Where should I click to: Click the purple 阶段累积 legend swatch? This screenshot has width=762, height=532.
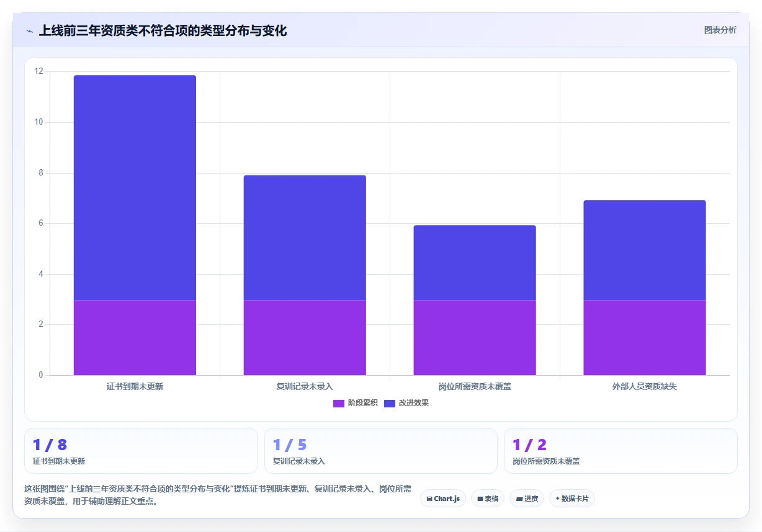(x=339, y=403)
